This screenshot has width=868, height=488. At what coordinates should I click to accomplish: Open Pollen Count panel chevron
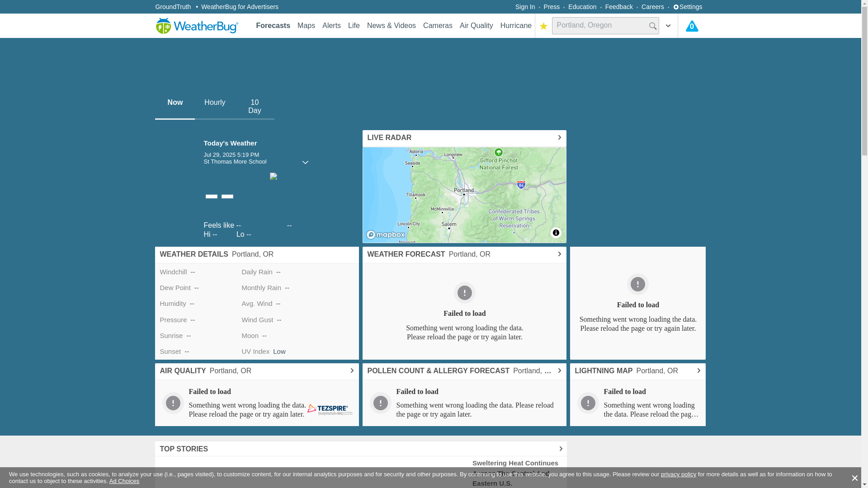pyautogui.click(x=559, y=371)
